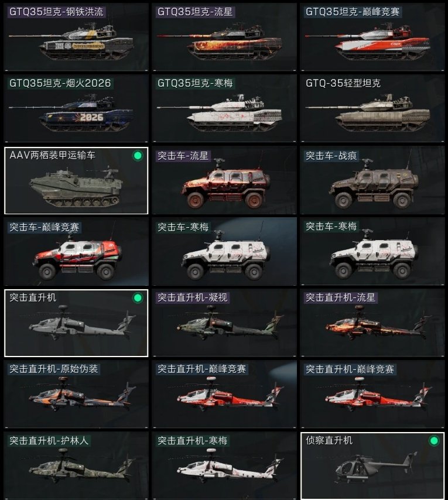
Task: Click the 侦察直升机 scout helicopter image
Action: pyautogui.click(x=376, y=468)
